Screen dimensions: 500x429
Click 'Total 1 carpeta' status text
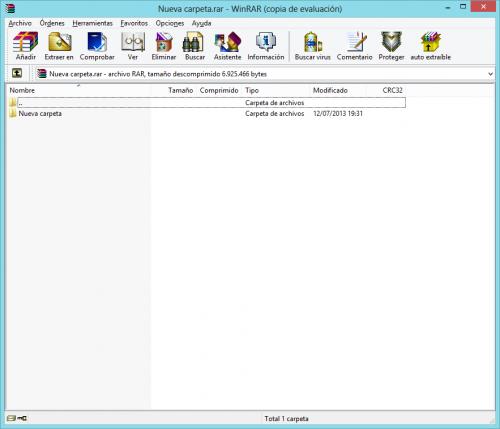(286, 418)
